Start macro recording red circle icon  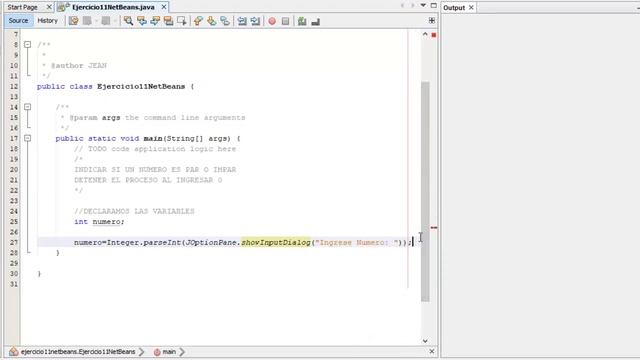click(x=272, y=21)
